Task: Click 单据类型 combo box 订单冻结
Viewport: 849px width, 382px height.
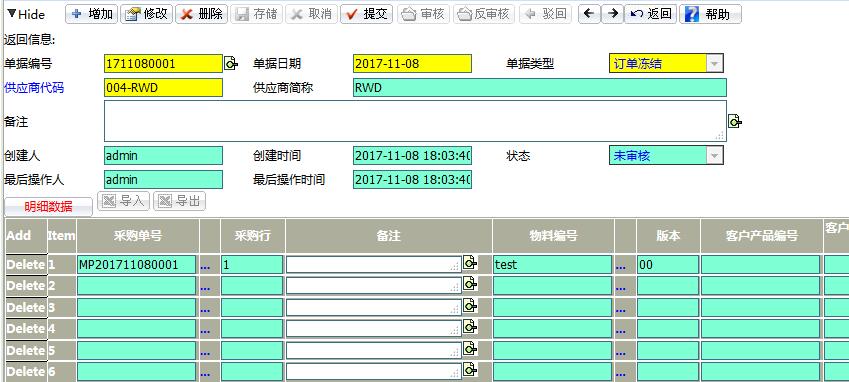Action: click(666, 64)
